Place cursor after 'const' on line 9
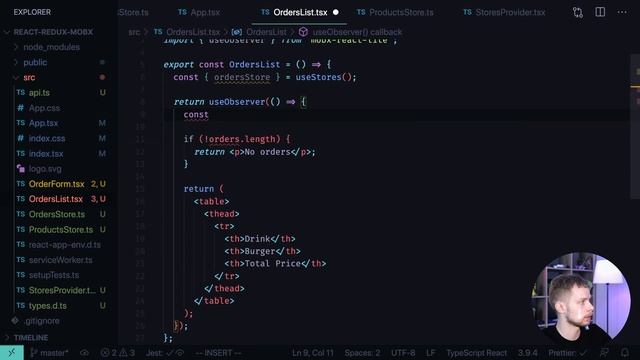This screenshot has height=360, width=640. [x=209, y=115]
